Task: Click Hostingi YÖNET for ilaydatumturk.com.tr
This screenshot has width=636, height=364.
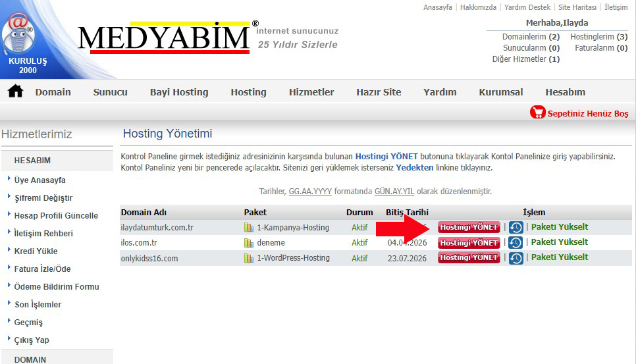Action: [x=469, y=227]
